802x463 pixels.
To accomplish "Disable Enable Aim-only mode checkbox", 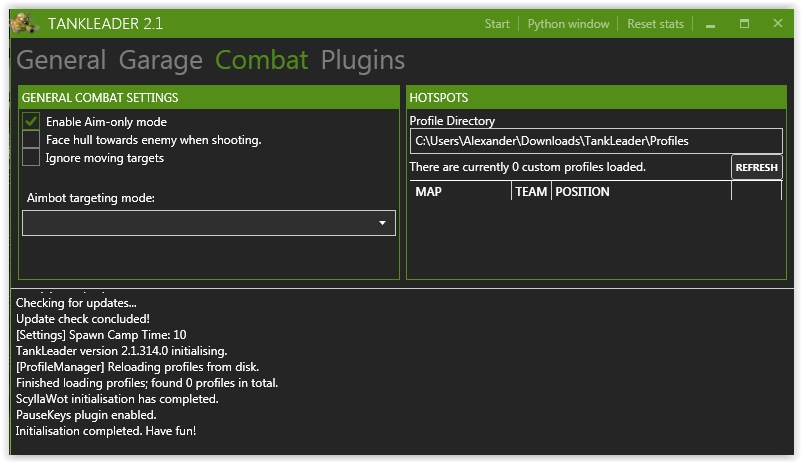I will [x=31, y=121].
